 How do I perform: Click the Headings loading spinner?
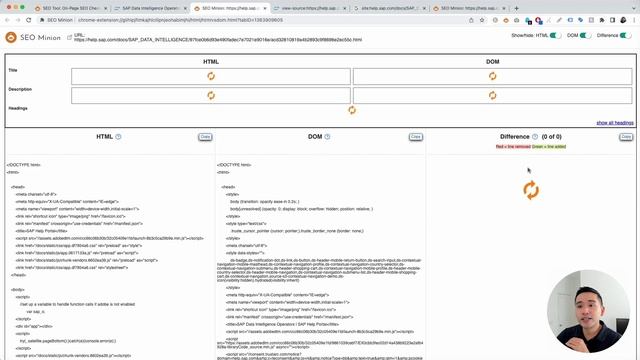coord(352,110)
